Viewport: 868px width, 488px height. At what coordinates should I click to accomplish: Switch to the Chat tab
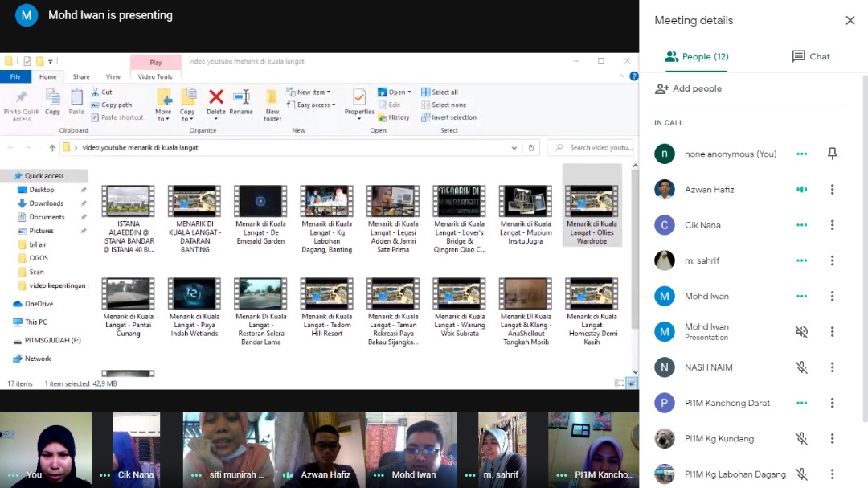click(x=810, y=56)
